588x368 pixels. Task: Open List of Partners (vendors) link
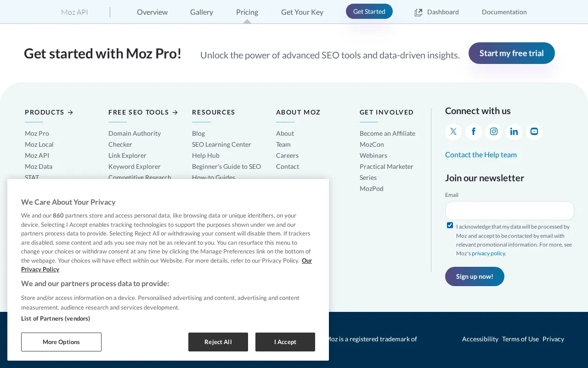[x=56, y=318]
